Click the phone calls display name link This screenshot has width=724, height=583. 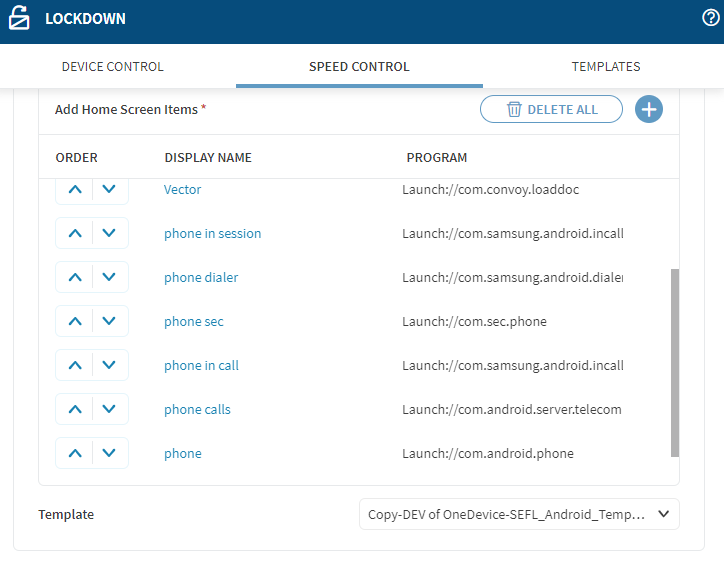[197, 409]
